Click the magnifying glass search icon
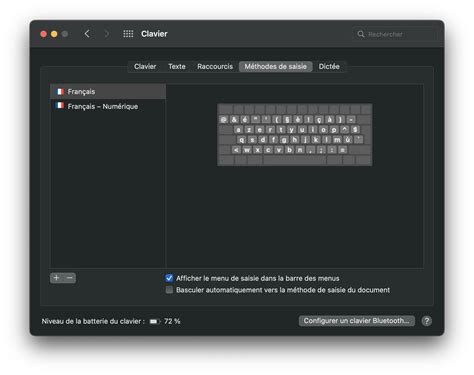The width and height of the screenshot is (474, 375). click(x=361, y=34)
